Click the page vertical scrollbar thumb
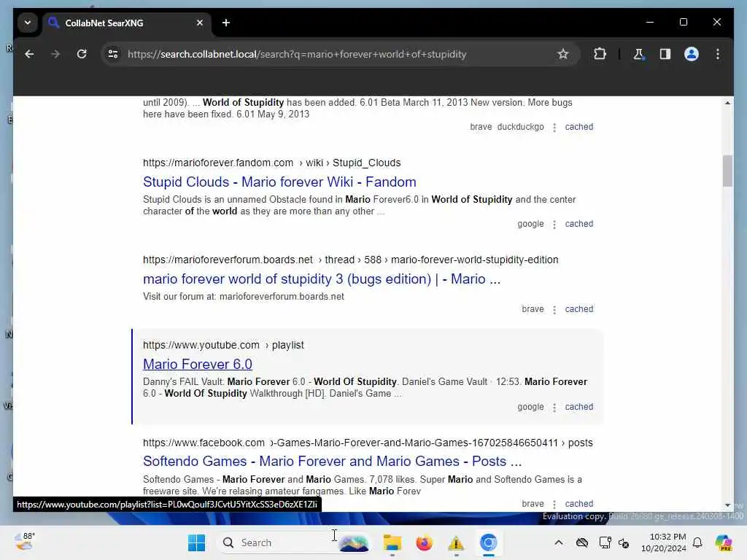Screen dimensions: 747x560 [727, 171]
